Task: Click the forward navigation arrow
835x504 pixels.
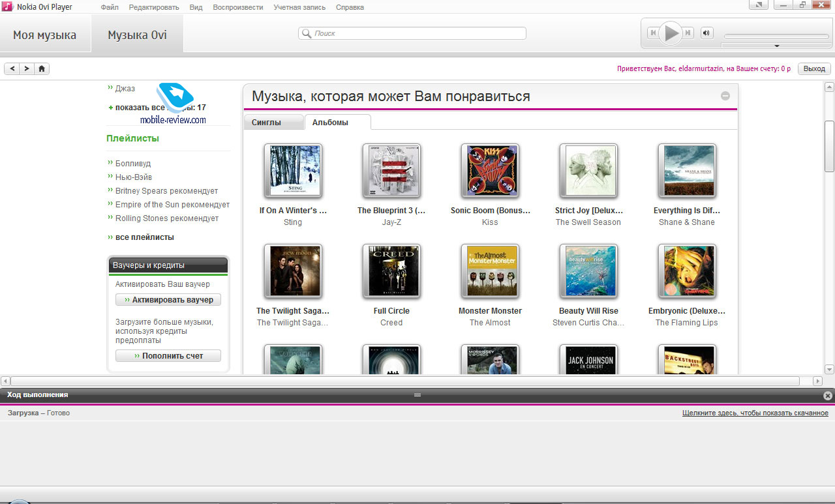Action: (x=27, y=68)
